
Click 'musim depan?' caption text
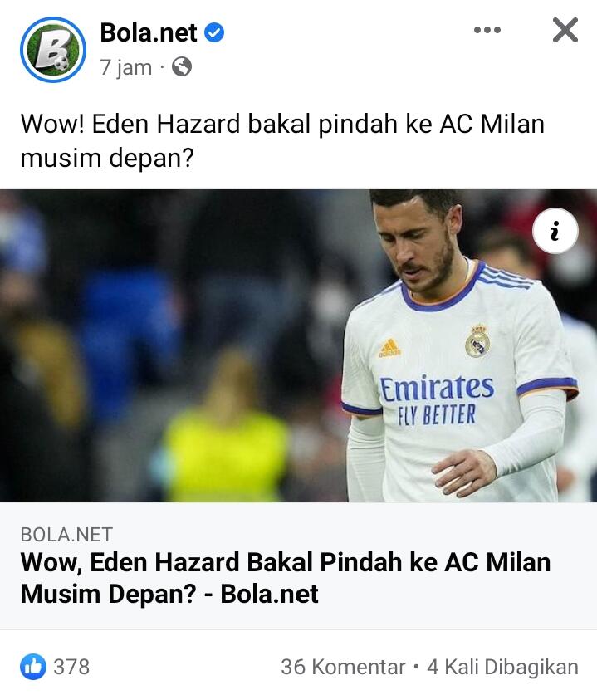tap(107, 158)
